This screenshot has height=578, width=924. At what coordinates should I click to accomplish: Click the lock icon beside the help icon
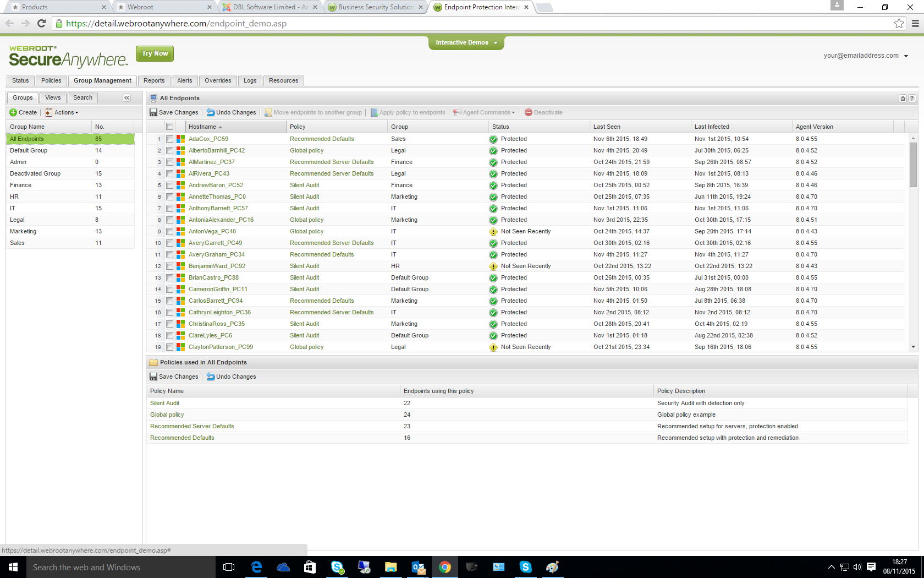pyautogui.click(x=903, y=98)
